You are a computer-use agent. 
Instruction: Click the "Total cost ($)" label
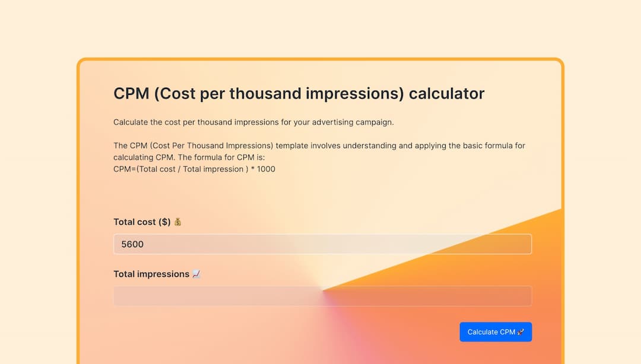tap(142, 222)
